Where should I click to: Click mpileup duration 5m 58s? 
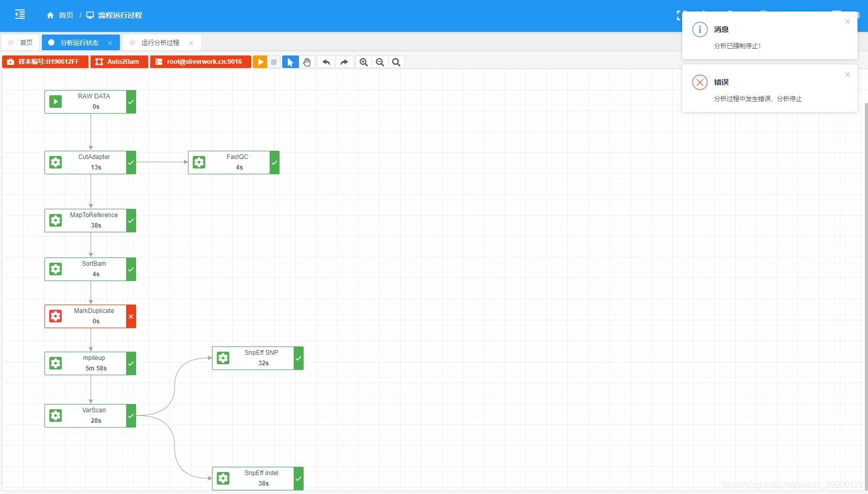(96, 368)
